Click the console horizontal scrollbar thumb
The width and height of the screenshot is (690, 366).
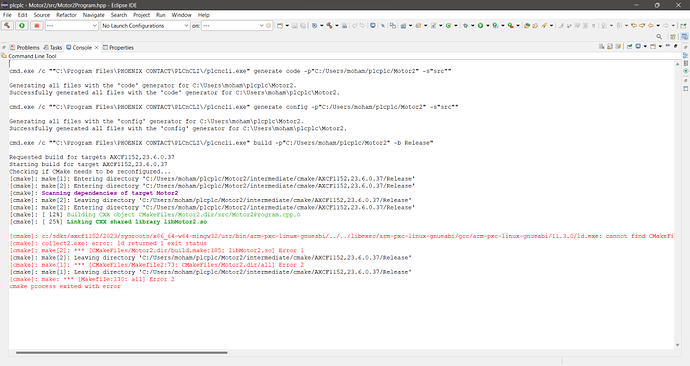(x=122, y=352)
